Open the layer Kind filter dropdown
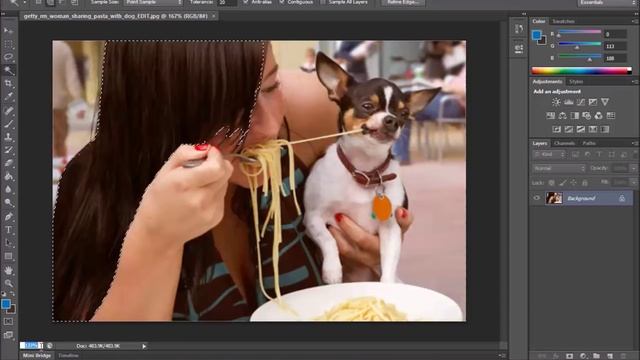This screenshot has height=360, width=640. (549, 155)
